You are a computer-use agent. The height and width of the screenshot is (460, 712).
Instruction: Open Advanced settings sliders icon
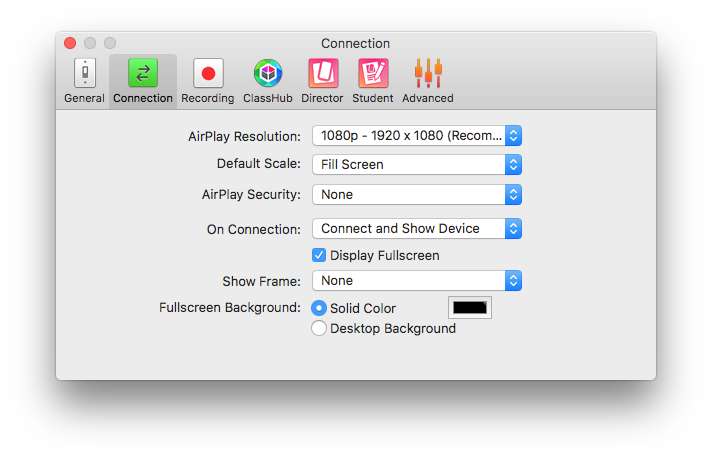pyautogui.click(x=428, y=73)
